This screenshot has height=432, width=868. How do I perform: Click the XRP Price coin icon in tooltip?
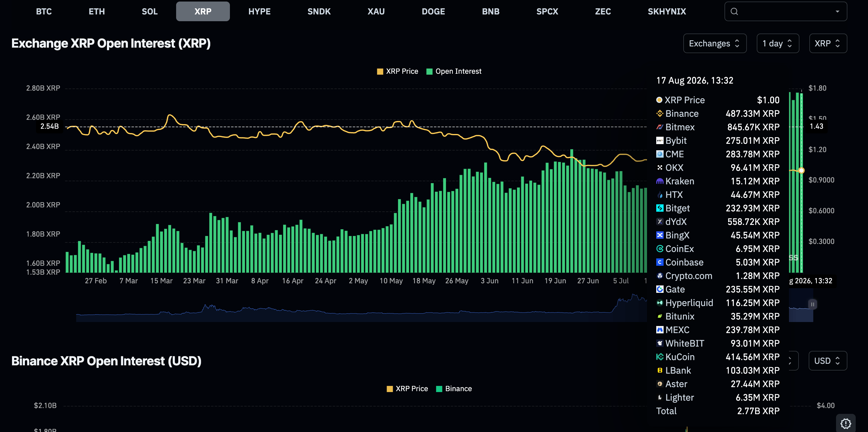[x=659, y=100]
